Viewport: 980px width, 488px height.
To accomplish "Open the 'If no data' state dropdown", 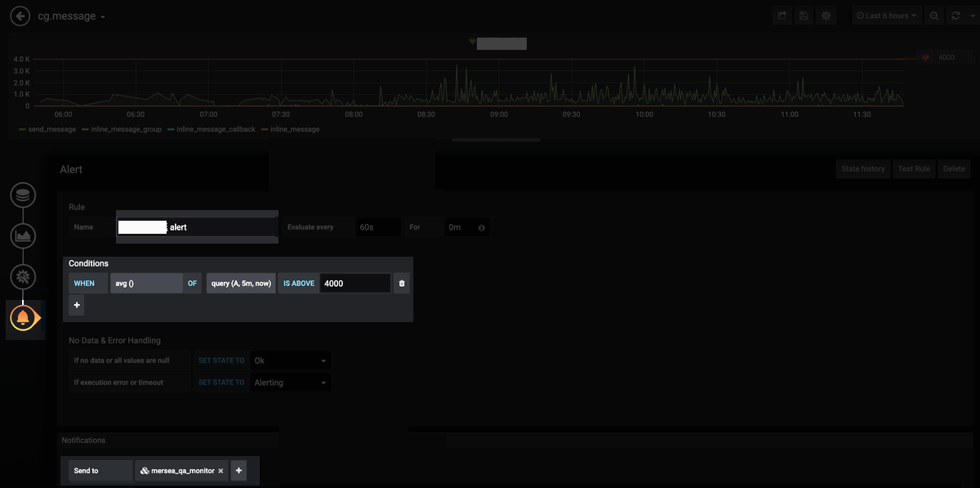I will click(x=290, y=360).
